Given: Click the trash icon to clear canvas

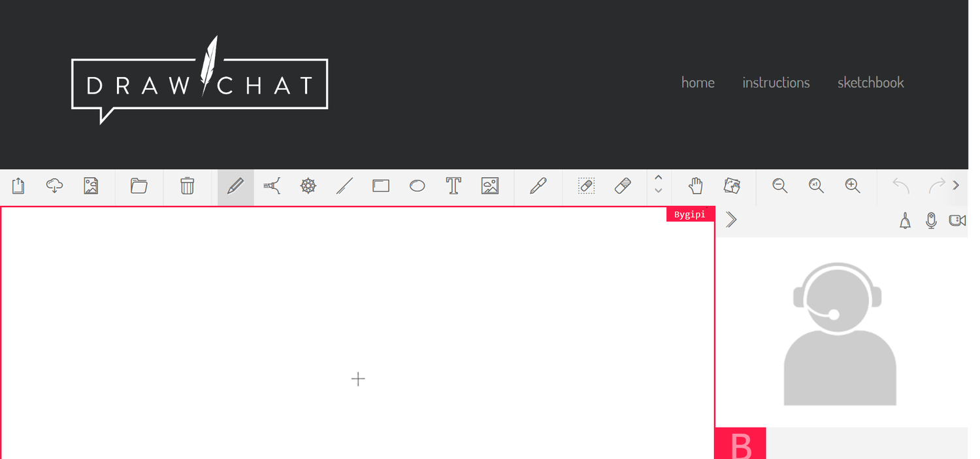Looking at the screenshot, I should pos(188,186).
